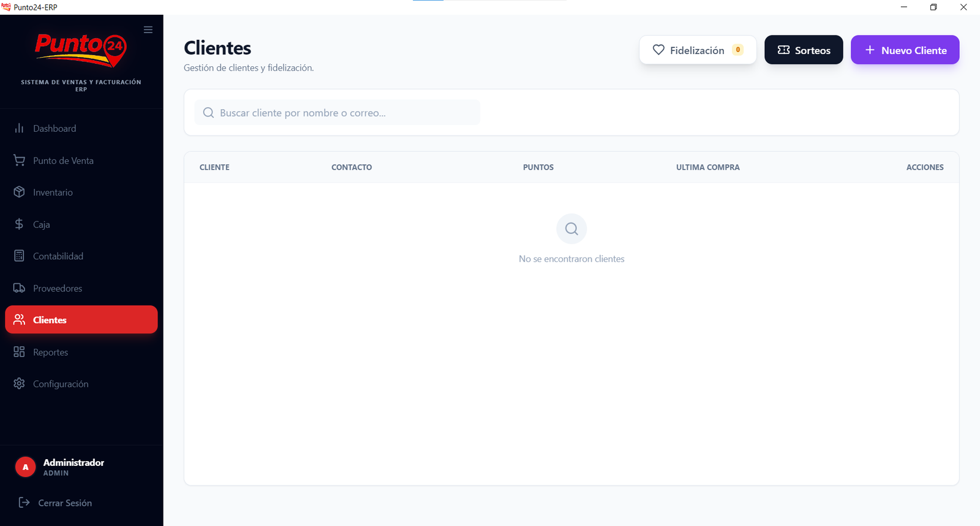The height and width of the screenshot is (526, 980).
Task: Click the Caja dollar sign icon
Action: 19,224
